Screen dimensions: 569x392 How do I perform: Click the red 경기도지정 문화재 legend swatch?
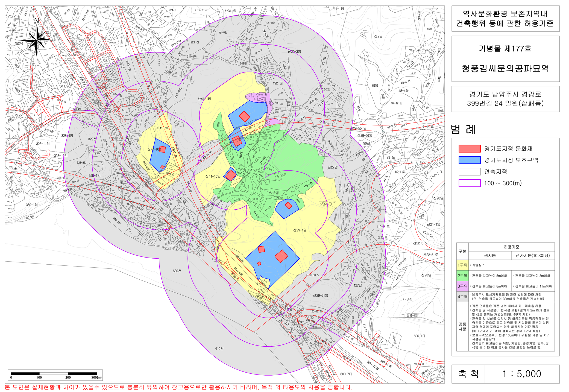coord(469,149)
